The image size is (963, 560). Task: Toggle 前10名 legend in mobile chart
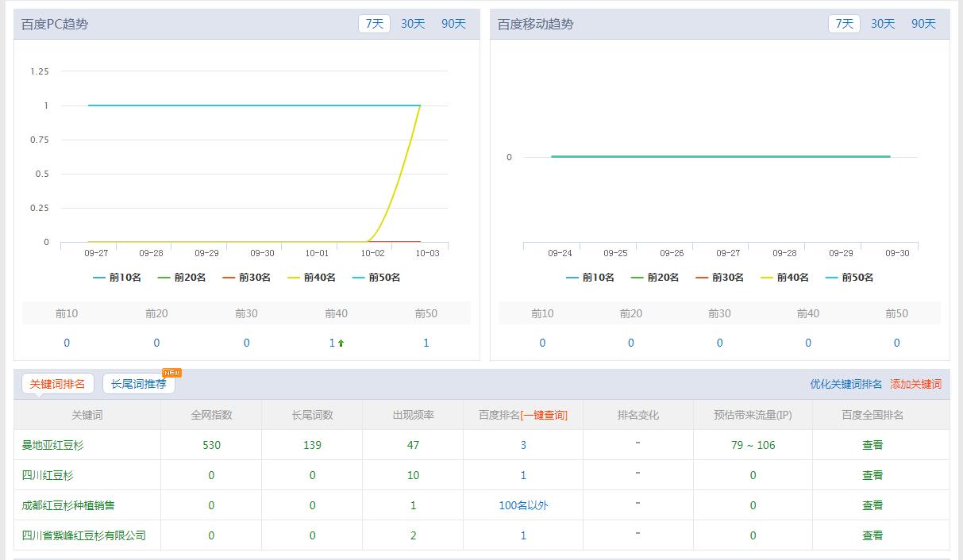click(x=590, y=278)
